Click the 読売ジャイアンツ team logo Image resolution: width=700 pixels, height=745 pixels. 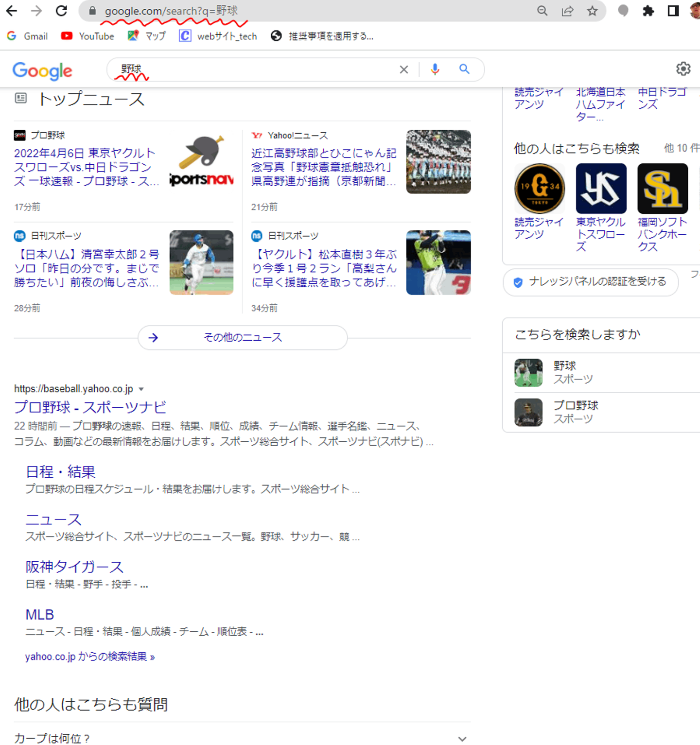click(x=540, y=189)
